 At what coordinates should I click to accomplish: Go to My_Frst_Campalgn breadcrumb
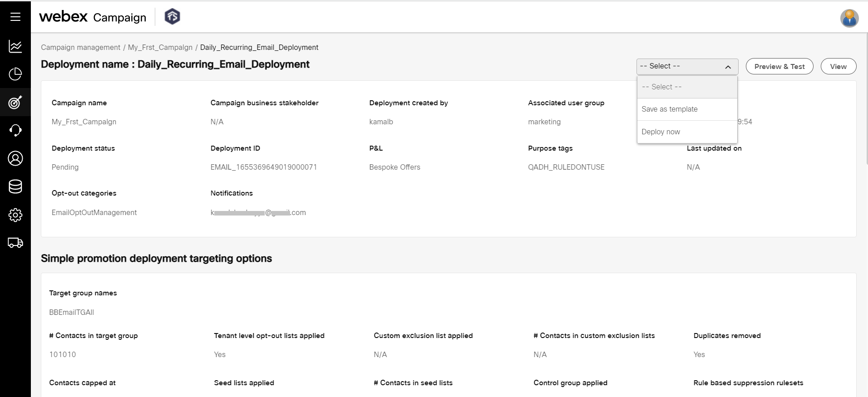pyautogui.click(x=160, y=47)
